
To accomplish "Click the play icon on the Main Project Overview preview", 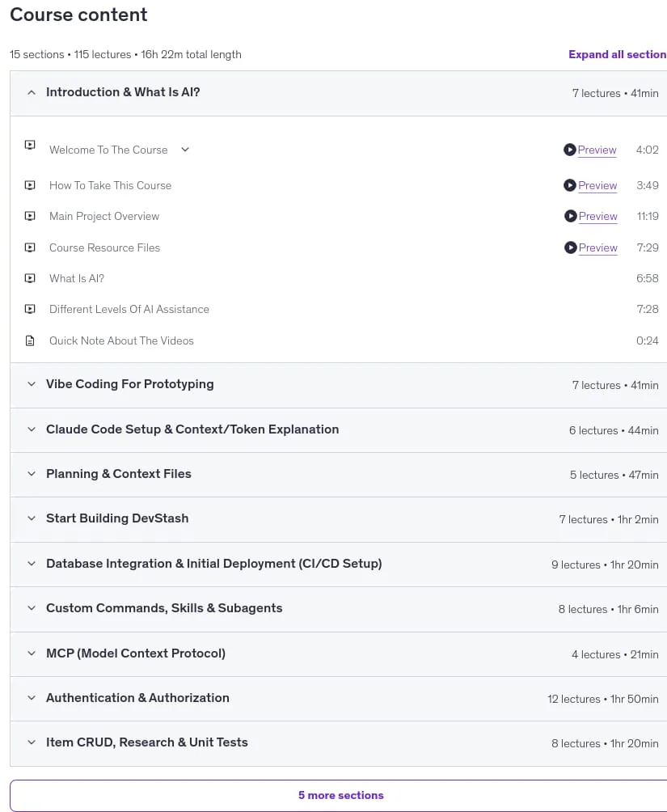I will pos(570,216).
